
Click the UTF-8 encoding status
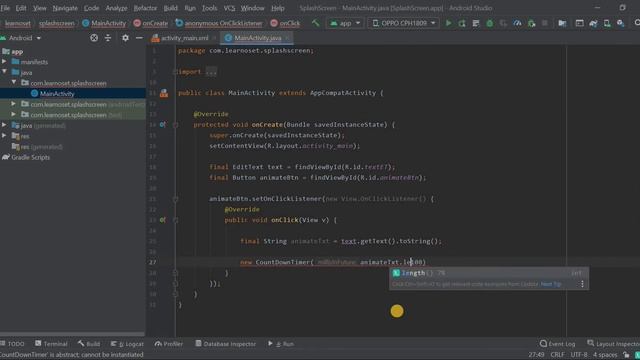pos(579,355)
